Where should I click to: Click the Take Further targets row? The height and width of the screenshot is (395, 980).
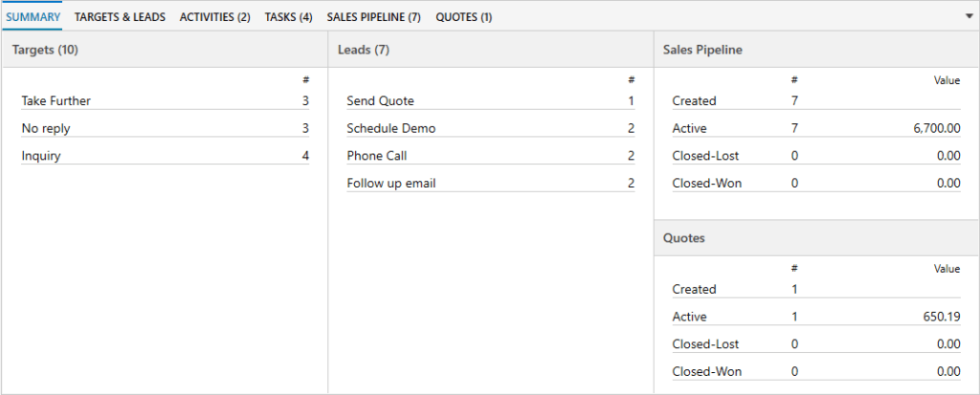[x=165, y=100]
